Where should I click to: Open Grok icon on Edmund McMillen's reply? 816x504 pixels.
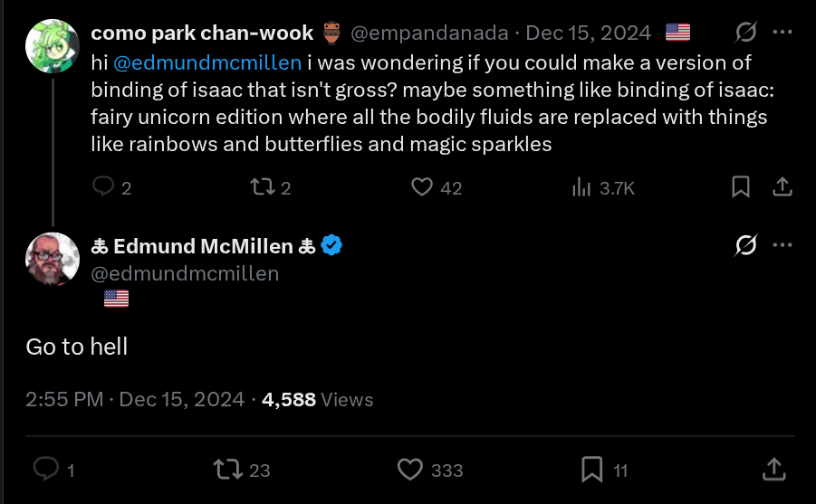tap(745, 246)
